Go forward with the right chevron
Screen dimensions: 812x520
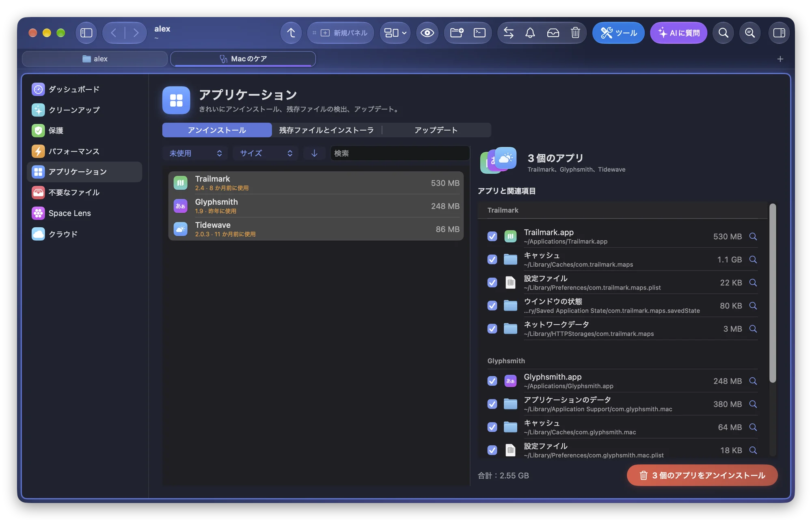pyautogui.click(x=136, y=33)
